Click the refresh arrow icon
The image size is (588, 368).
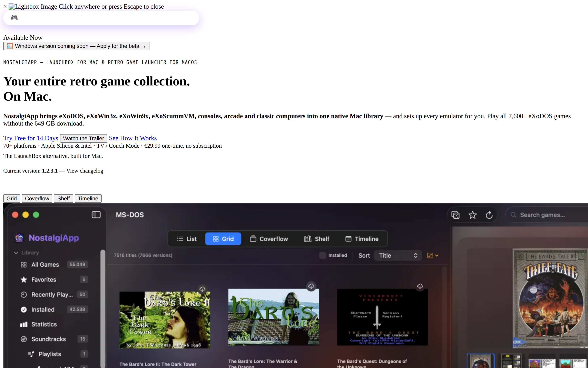(x=489, y=215)
